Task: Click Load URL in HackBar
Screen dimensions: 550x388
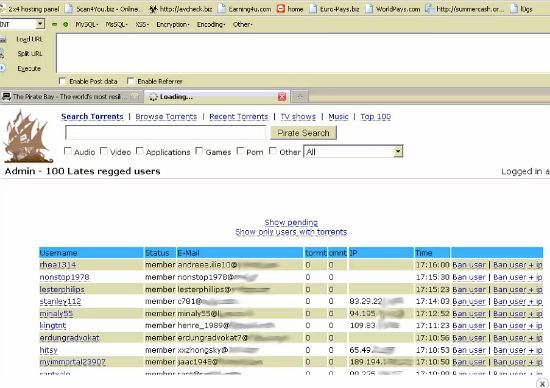Action: coord(29,39)
